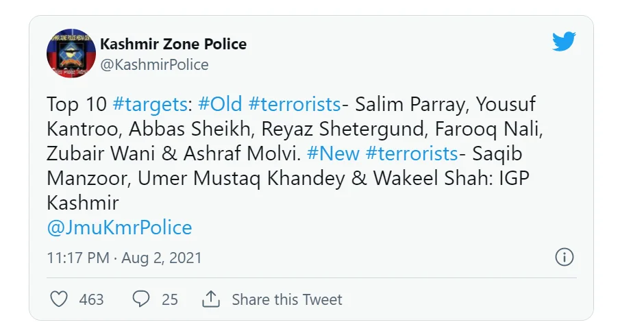The height and width of the screenshot is (322, 644).
Task: Click the 25 replies count
Action: [x=170, y=299]
